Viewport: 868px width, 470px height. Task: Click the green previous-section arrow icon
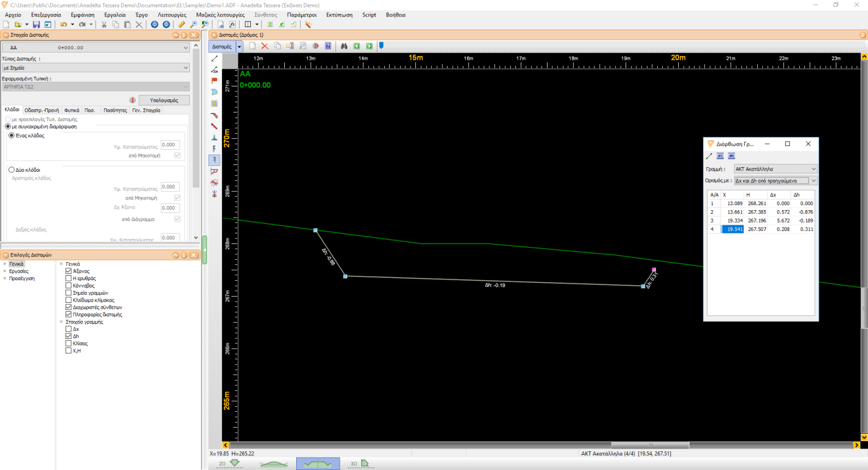coord(356,46)
